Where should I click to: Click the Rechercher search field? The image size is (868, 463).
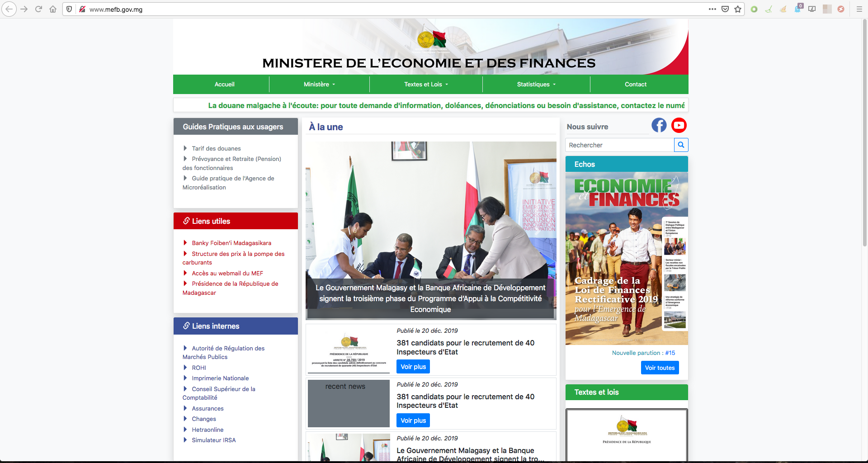pyautogui.click(x=619, y=145)
